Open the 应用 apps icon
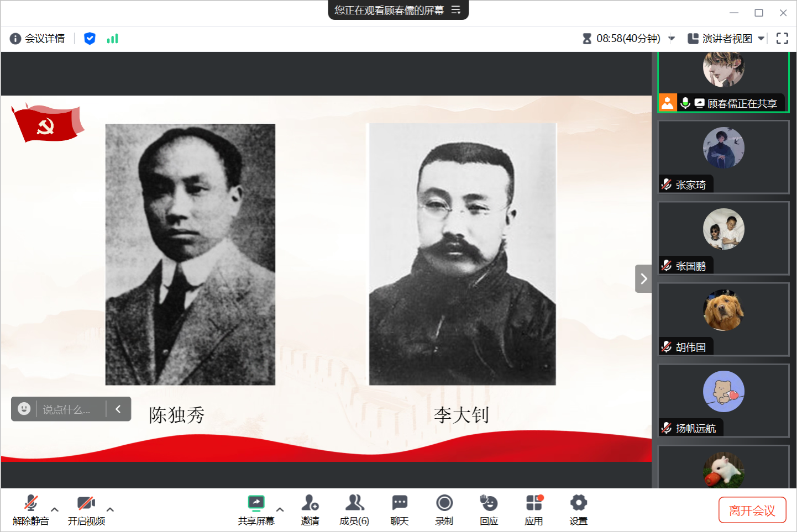The height and width of the screenshot is (532, 797). coord(533,509)
